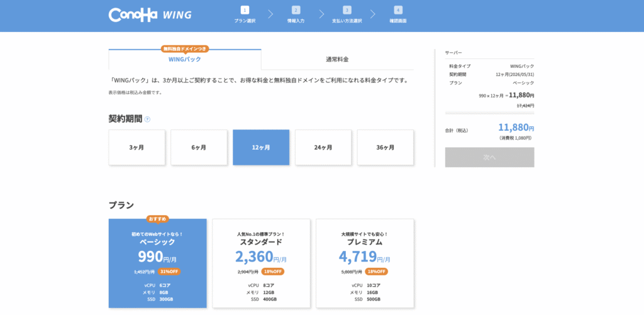644x315 pixels.
Task: Click step 2 information input indicator
Action: (296, 14)
